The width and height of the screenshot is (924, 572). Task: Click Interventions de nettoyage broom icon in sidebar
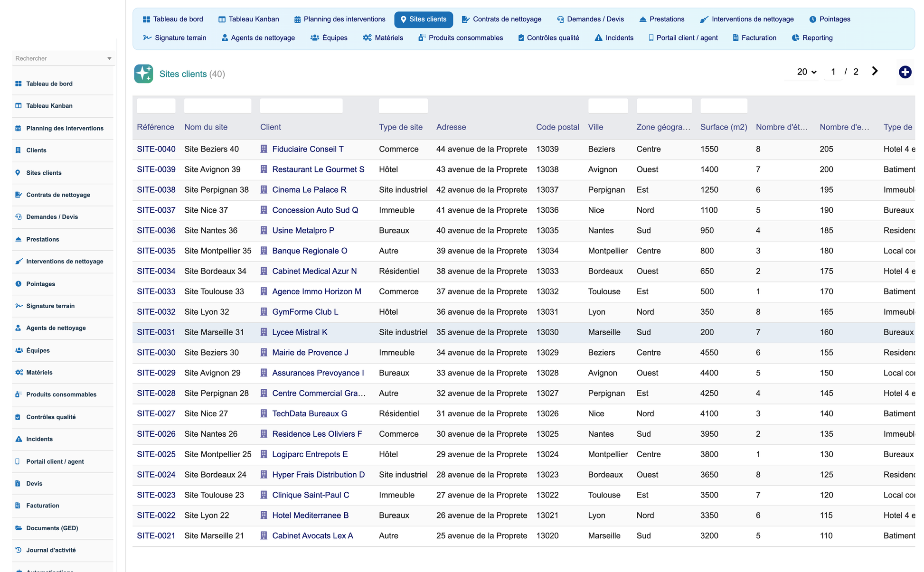[19, 262]
